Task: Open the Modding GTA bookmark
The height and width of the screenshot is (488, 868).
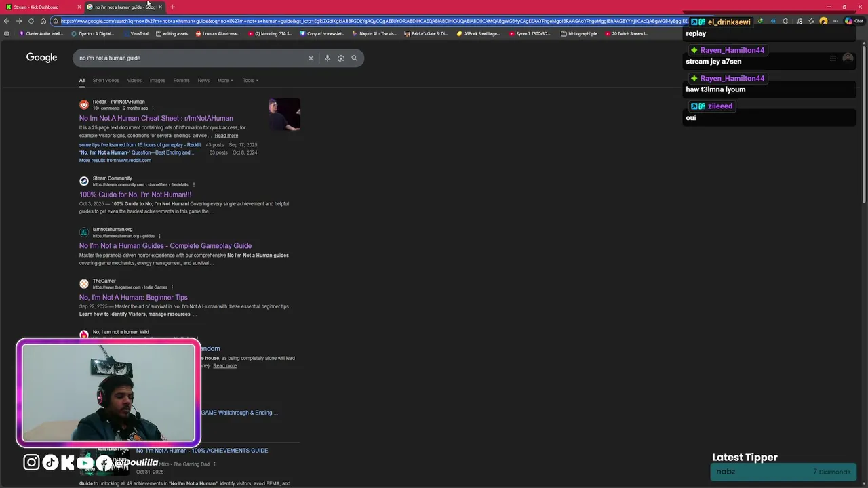Action: 270,33
